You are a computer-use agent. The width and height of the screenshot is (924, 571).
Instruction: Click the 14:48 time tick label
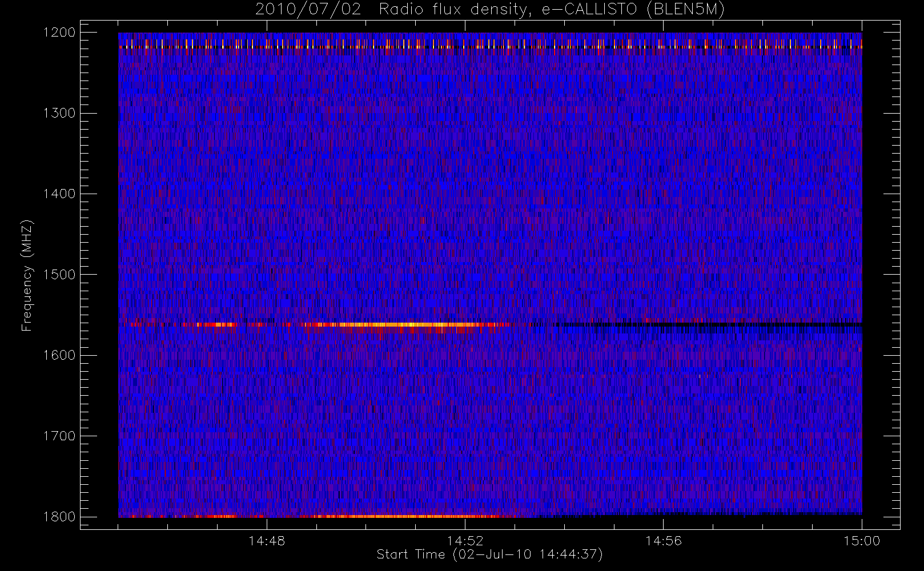[267, 541]
